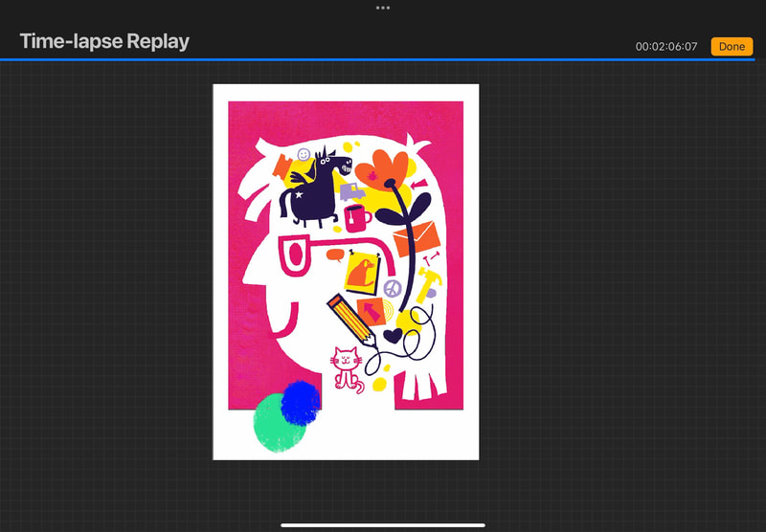Image resolution: width=766 pixels, height=532 pixels.
Task: Select the orange envelope illustration
Action: (415, 237)
